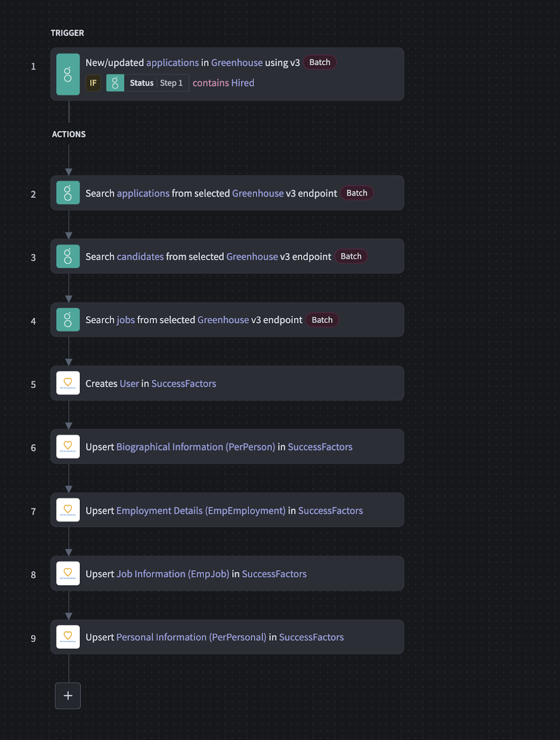This screenshot has height=740, width=560.
Task: Click Batch badge on Search jobs step
Action: 322,320
